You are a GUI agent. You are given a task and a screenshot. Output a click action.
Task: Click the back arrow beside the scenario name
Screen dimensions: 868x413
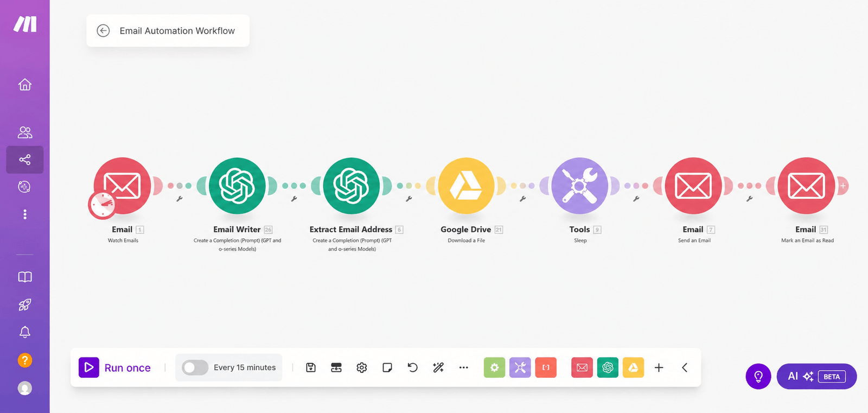pyautogui.click(x=103, y=31)
